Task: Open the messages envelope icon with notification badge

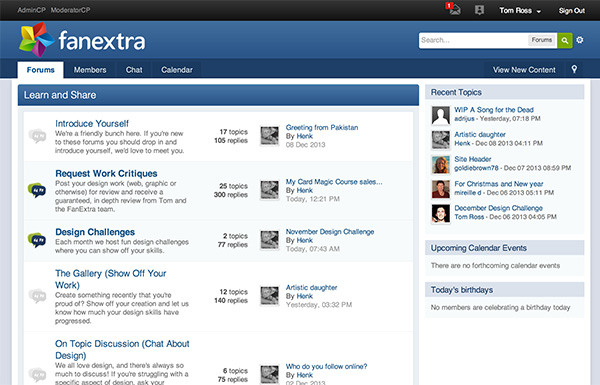Action: 453,9
